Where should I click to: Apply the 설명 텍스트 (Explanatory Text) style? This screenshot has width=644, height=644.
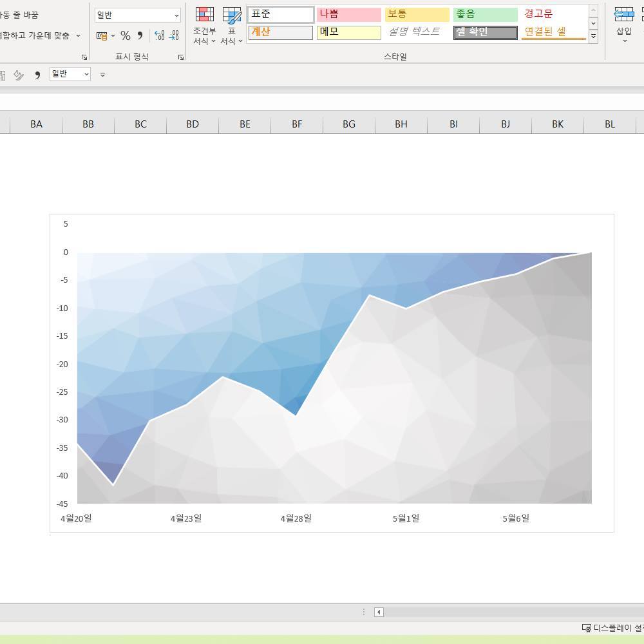point(417,32)
